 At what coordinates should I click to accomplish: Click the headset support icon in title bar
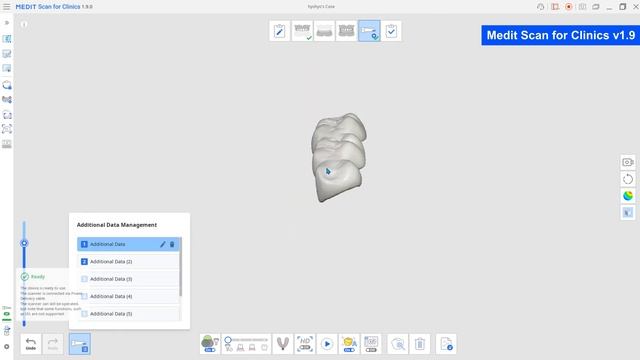[x=540, y=7]
